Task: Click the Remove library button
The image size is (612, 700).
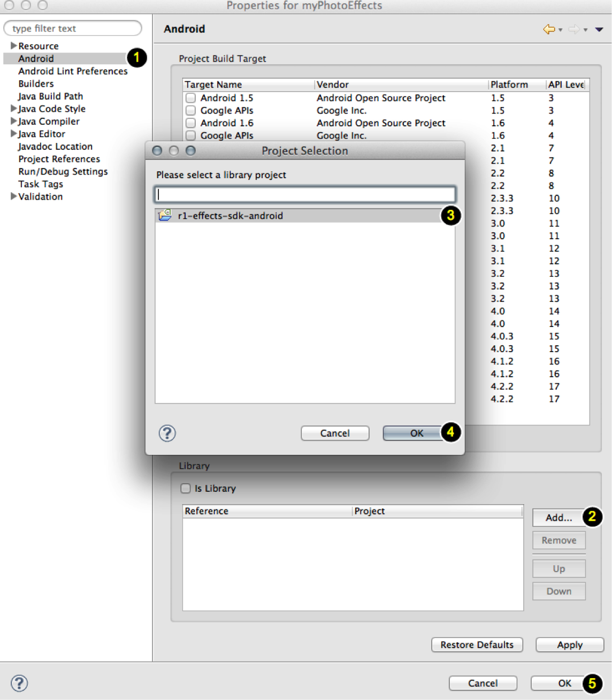Action: point(559,541)
